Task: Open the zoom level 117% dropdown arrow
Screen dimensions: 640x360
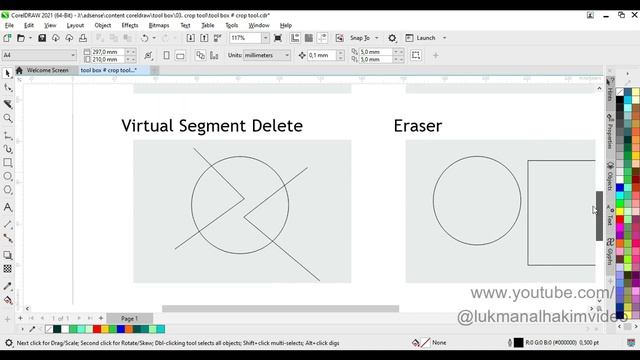Action: coord(265,38)
